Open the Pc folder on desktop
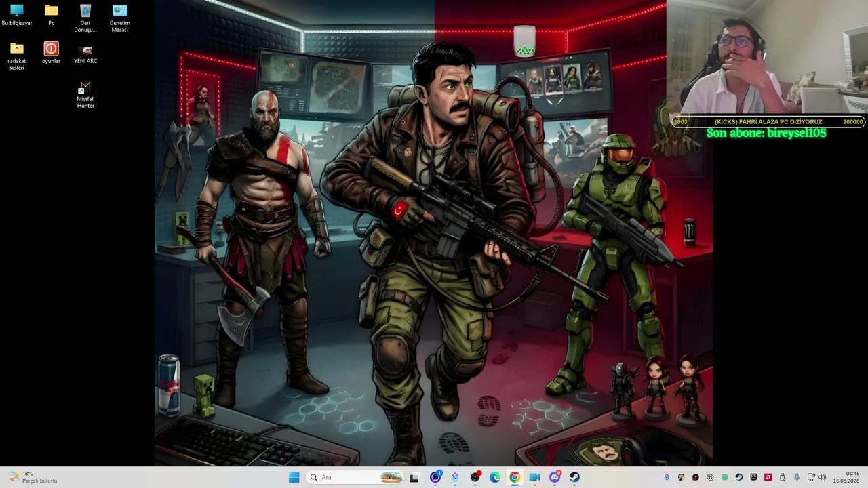The image size is (868, 488). point(51,16)
